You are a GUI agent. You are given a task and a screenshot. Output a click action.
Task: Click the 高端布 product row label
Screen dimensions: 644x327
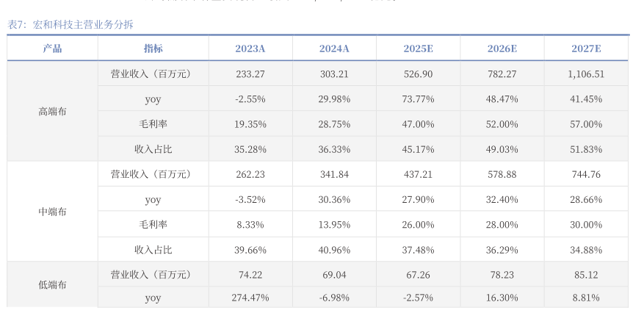[52, 112]
